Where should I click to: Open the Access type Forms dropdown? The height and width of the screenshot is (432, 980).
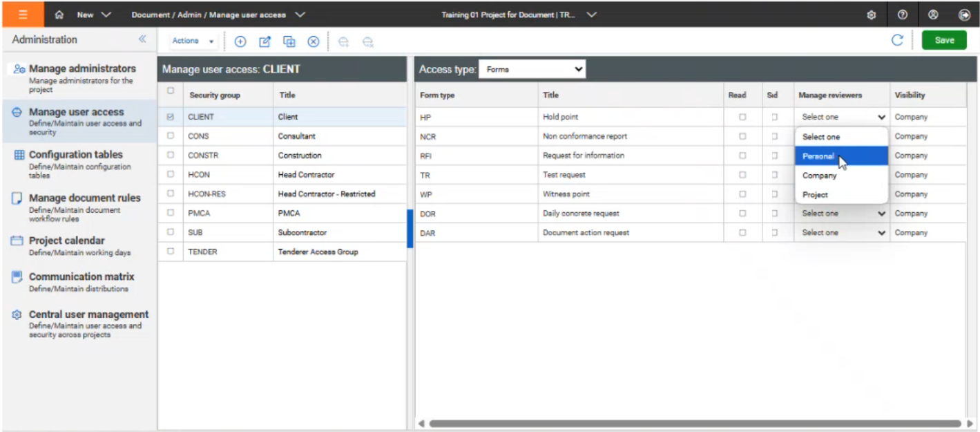coord(532,69)
